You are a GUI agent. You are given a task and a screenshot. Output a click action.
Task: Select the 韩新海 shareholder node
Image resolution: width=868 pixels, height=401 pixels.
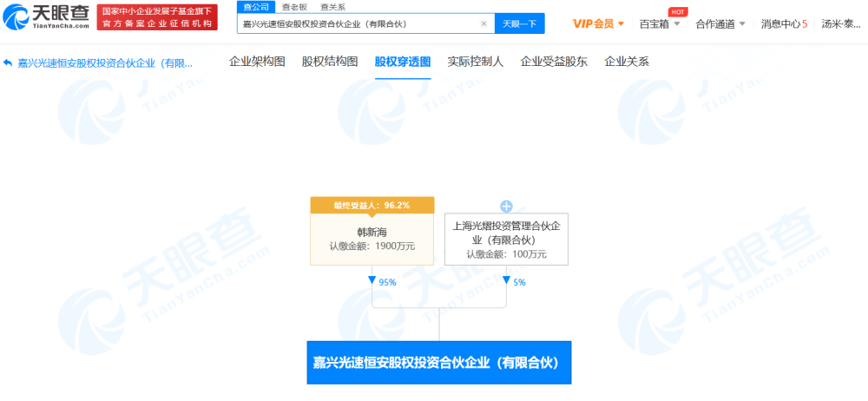coord(372,238)
